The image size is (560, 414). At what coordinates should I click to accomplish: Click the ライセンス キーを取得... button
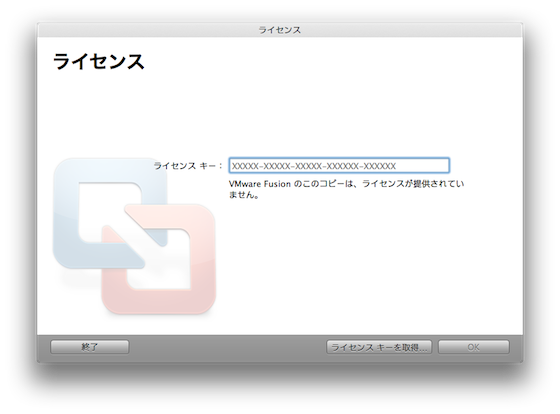pos(379,347)
